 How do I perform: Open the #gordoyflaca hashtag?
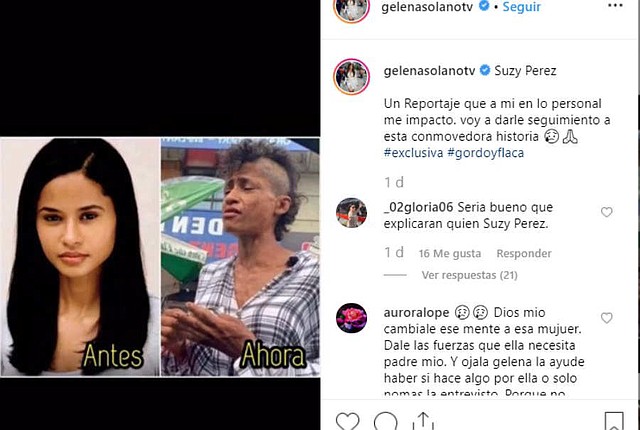point(485,153)
